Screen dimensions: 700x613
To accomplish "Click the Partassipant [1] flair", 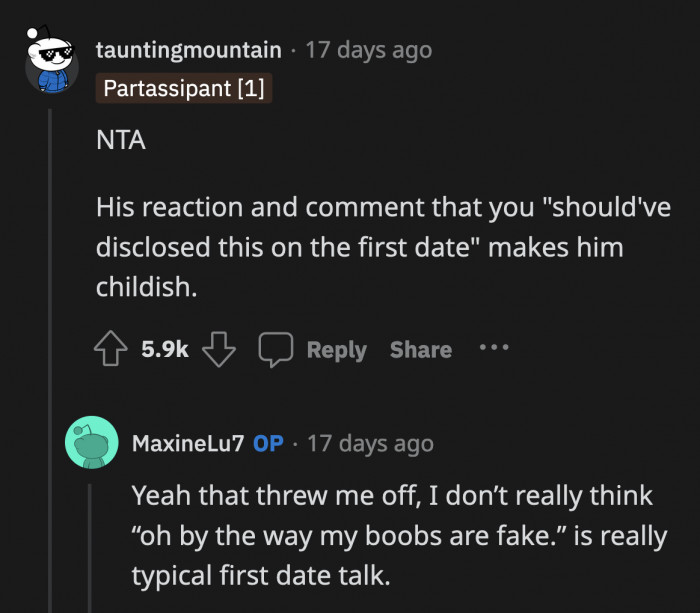I will click(184, 89).
